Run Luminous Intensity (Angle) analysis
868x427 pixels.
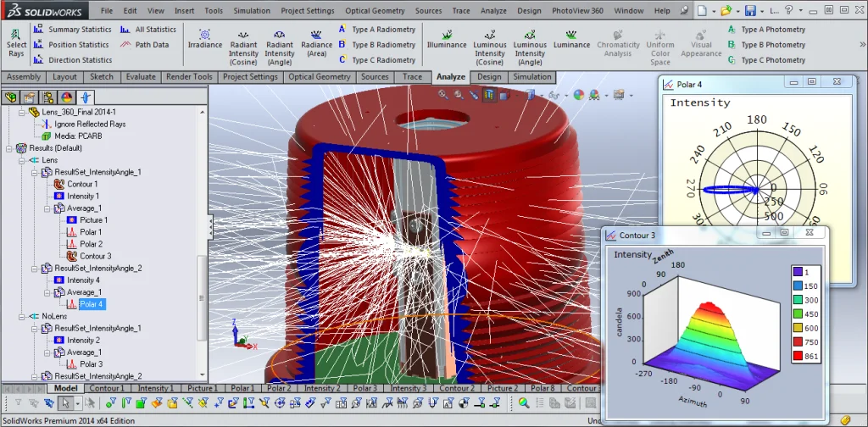click(530, 47)
